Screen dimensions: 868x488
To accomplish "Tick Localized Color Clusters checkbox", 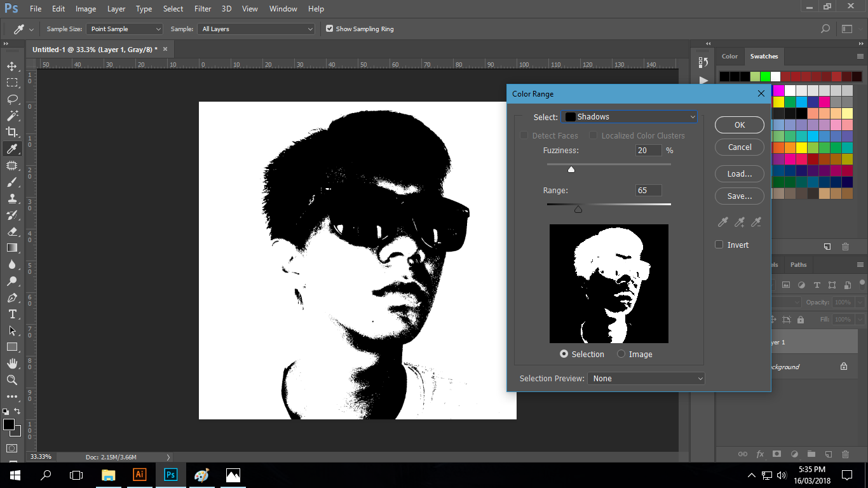I will [x=593, y=135].
